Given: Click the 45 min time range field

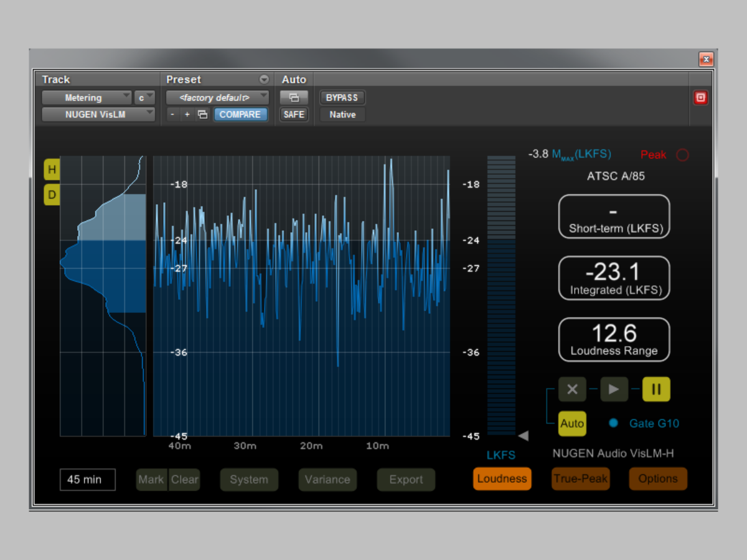Looking at the screenshot, I should [x=88, y=480].
